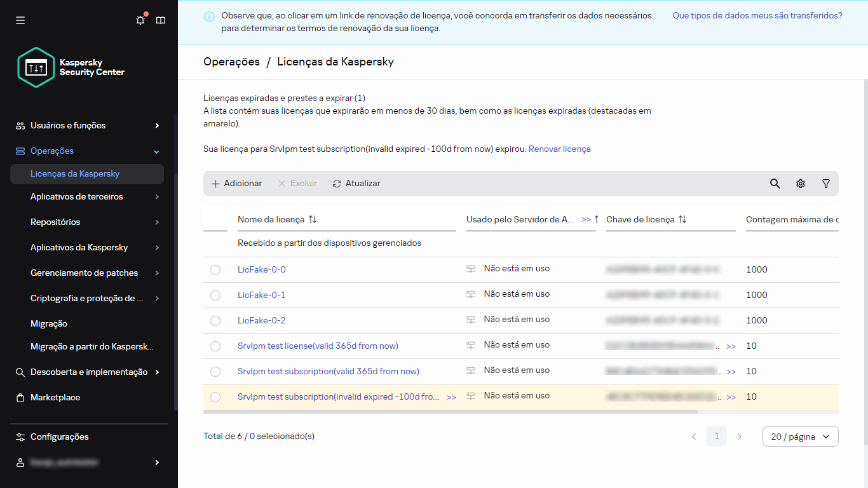Open Migração menu item
This screenshot has height=488, width=868.
[x=49, y=324]
